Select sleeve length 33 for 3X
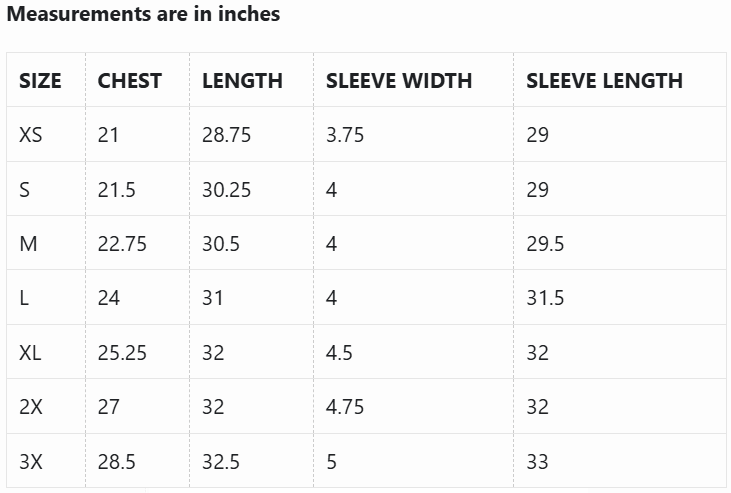 click(x=538, y=462)
